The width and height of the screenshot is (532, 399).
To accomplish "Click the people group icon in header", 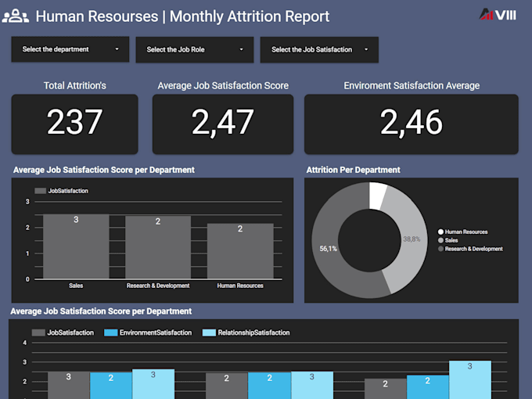I will [x=16, y=16].
